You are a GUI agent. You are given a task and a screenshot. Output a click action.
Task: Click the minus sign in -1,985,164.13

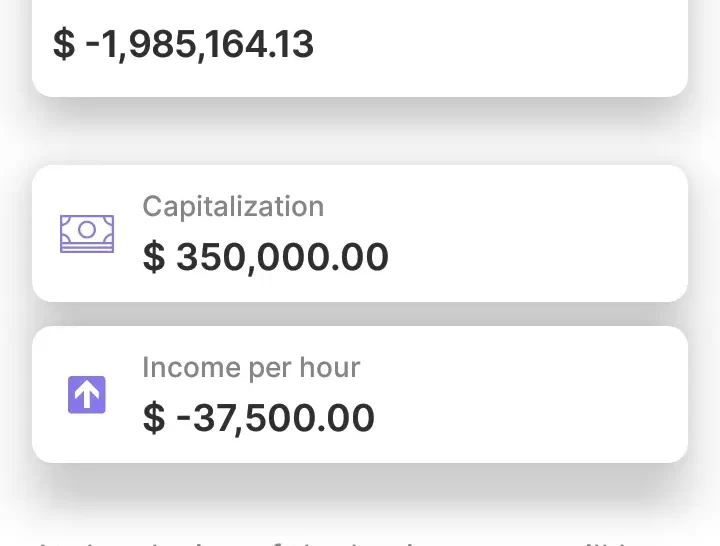[93, 46]
